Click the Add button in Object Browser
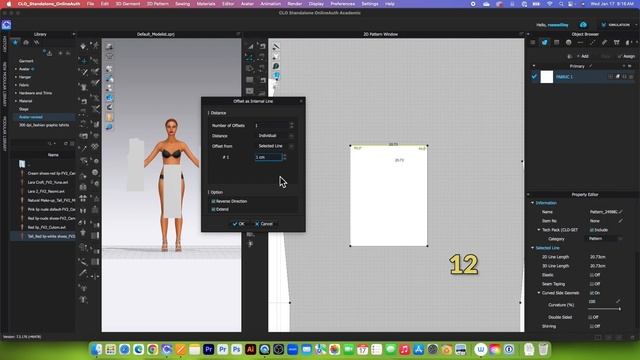The height and width of the screenshot is (360, 640). (582, 56)
